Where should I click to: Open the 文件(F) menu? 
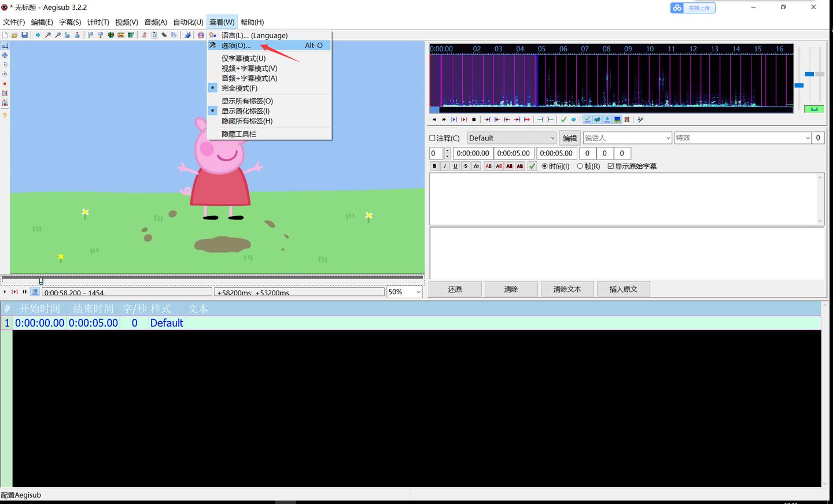coord(14,22)
